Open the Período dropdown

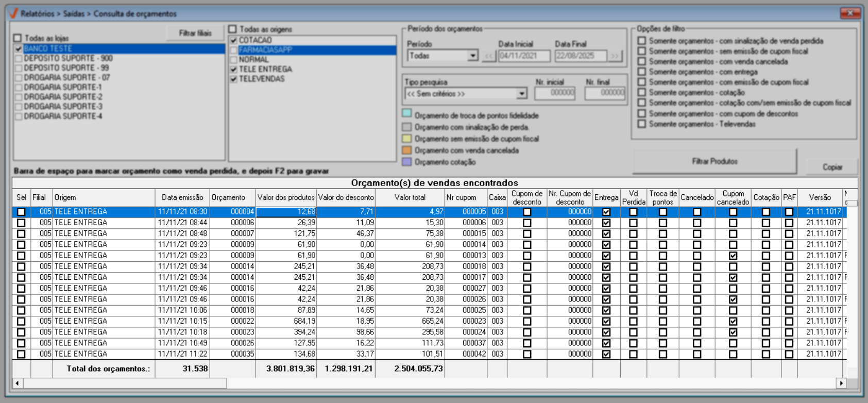472,56
